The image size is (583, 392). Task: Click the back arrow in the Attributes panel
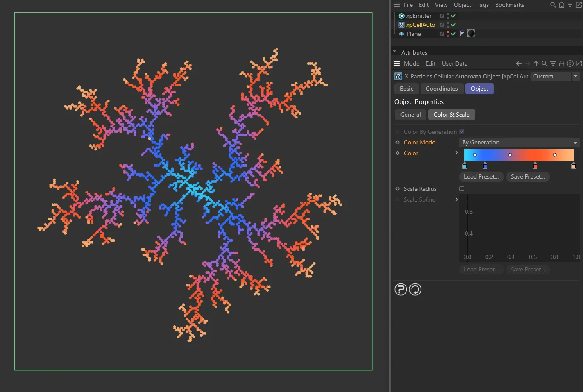pos(519,63)
